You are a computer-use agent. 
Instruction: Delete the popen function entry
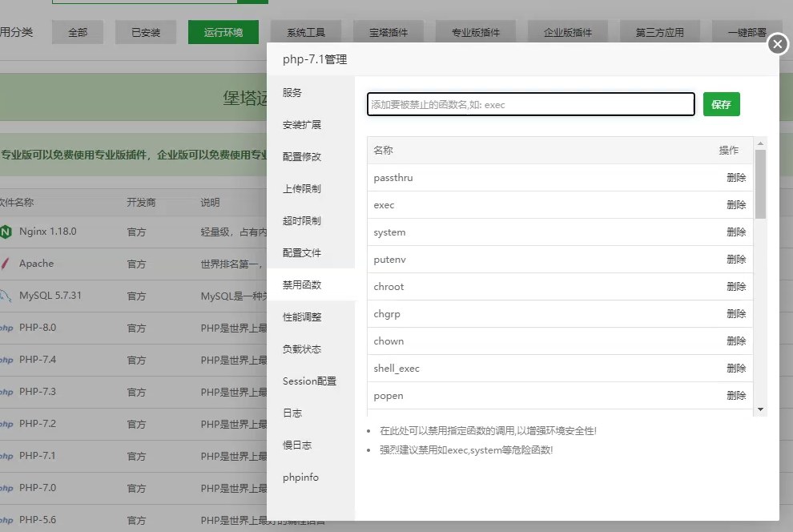[736, 396]
